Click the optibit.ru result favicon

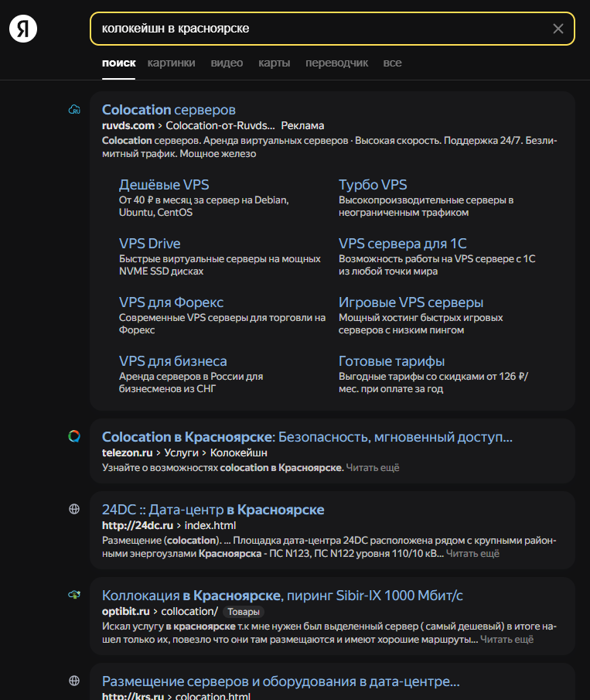point(74,595)
